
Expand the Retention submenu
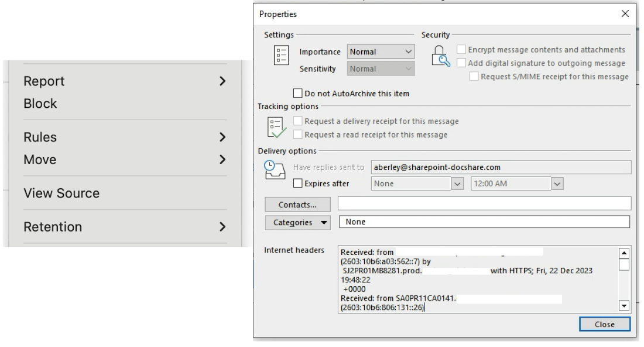(x=125, y=227)
